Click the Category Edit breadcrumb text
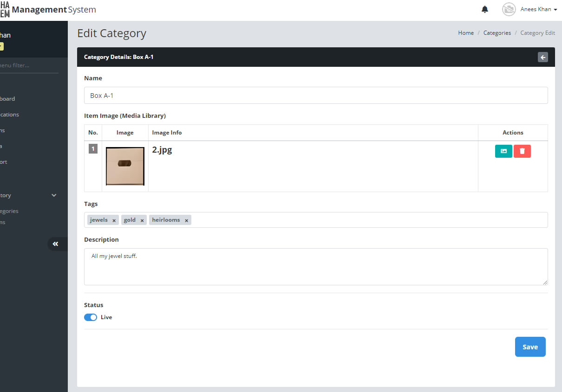The width and height of the screenshot is (562, 392). 537,33
